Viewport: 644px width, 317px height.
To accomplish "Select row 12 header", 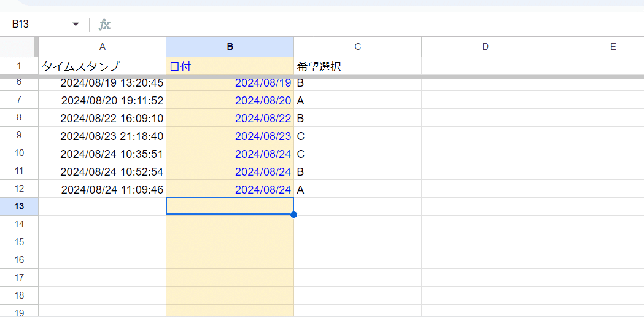I will point(19,189).
